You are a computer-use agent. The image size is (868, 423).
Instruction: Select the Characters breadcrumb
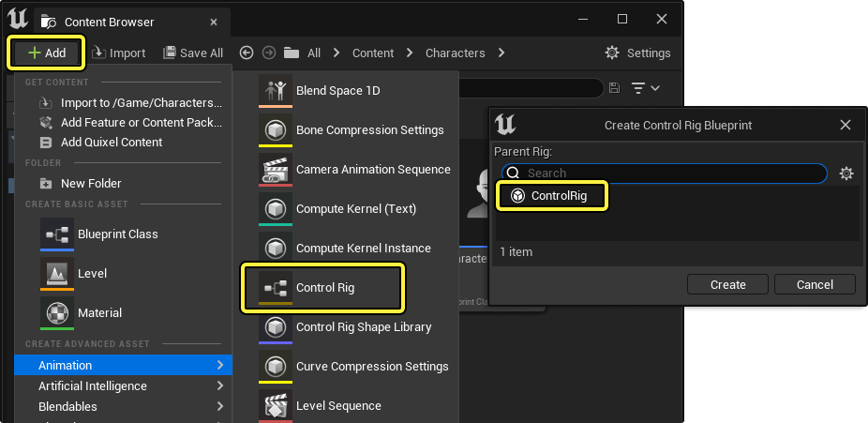[455, 53]
